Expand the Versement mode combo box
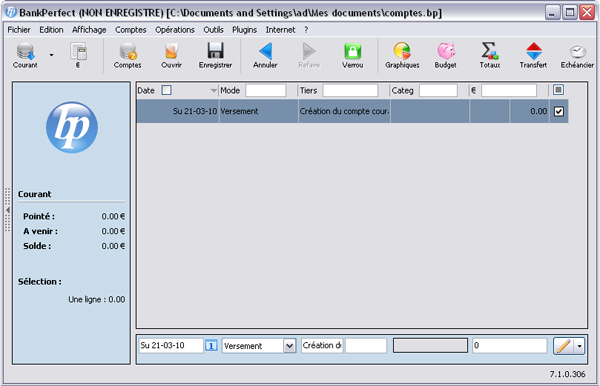Viewport: 600px width, 386px height. click(290, 346)
